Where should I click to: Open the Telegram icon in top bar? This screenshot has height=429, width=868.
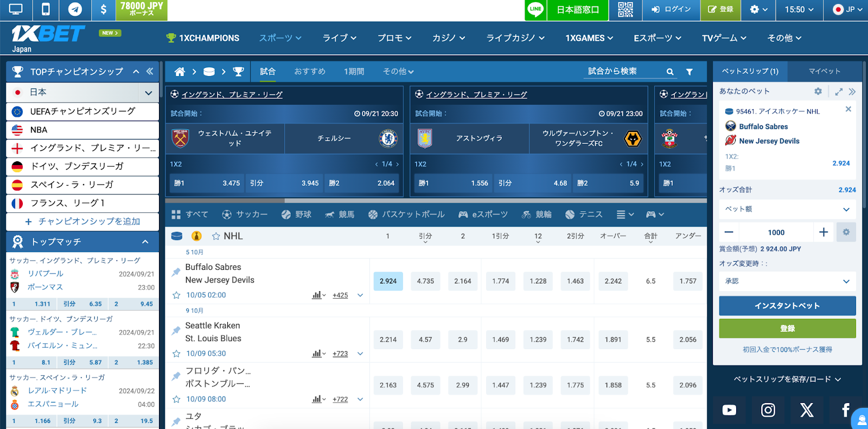click(x=75, y=9)
